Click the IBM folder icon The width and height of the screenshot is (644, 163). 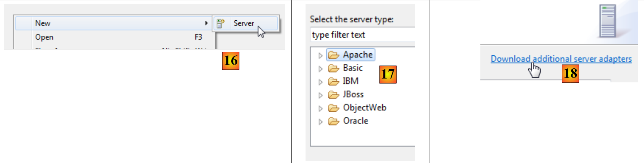point(334,81)
